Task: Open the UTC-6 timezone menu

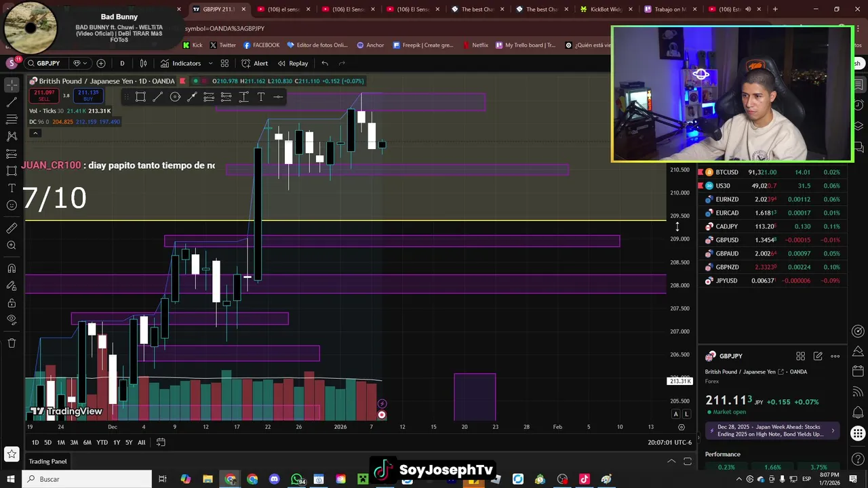Action: (x=669, y=443)
